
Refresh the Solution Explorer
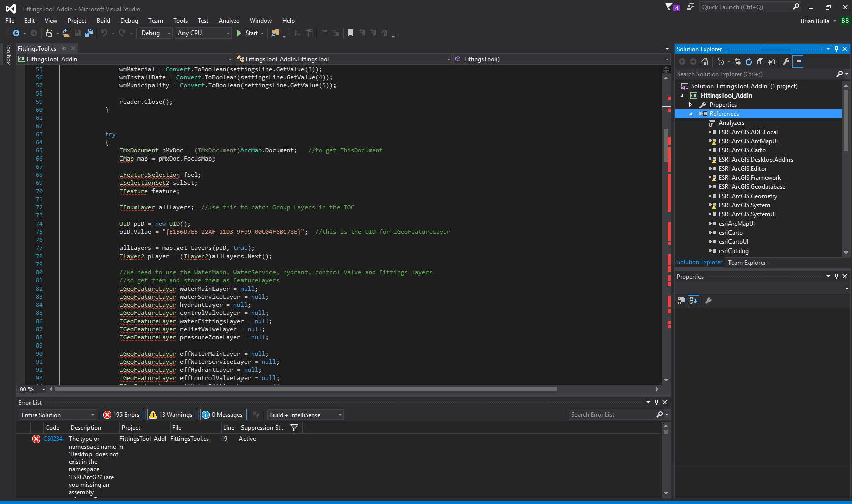tap(749, 61)
